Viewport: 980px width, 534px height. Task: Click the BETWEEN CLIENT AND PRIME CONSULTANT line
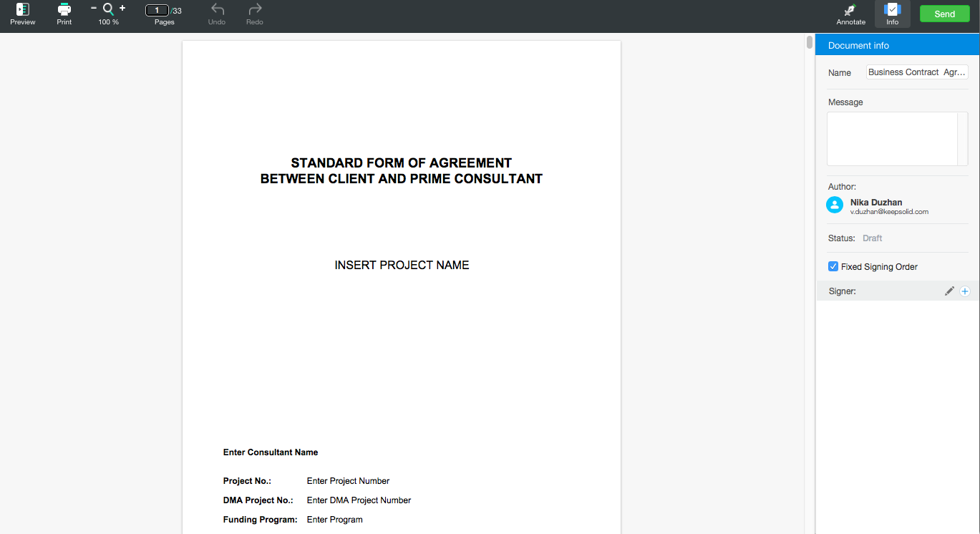(x=402, y=179)
